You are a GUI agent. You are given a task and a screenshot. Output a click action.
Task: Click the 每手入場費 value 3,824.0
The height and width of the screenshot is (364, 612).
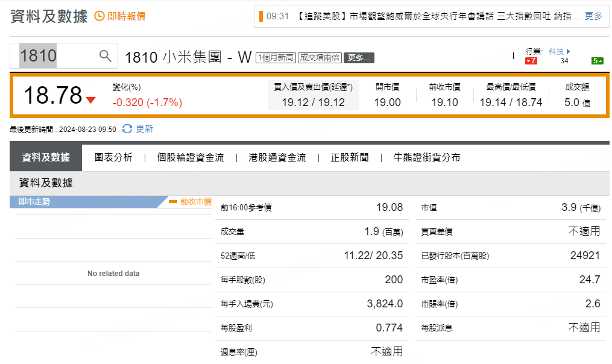coord(385,304)
